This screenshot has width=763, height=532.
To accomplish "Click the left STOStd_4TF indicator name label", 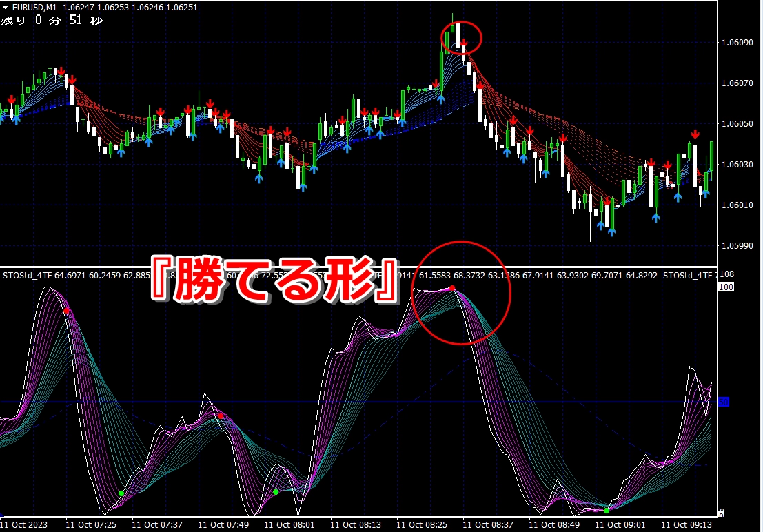I will [x=28, y=276].
